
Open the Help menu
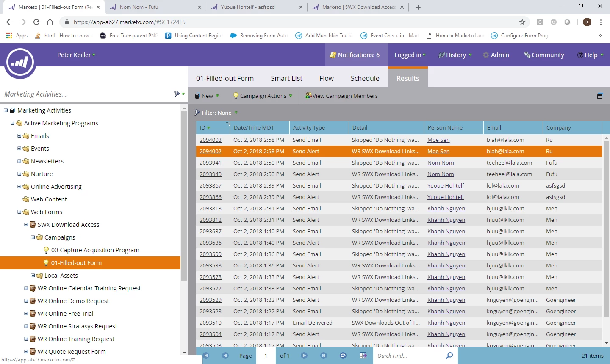[x=590, y=55]
